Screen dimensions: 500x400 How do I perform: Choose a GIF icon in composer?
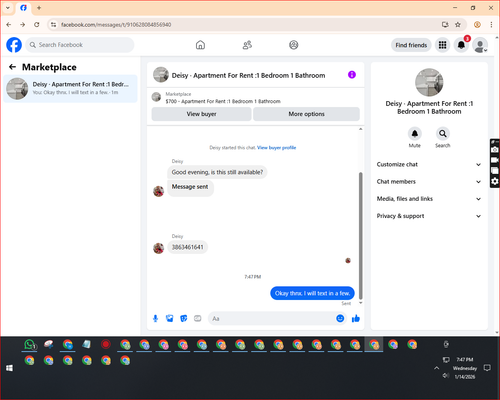(198, 318)
